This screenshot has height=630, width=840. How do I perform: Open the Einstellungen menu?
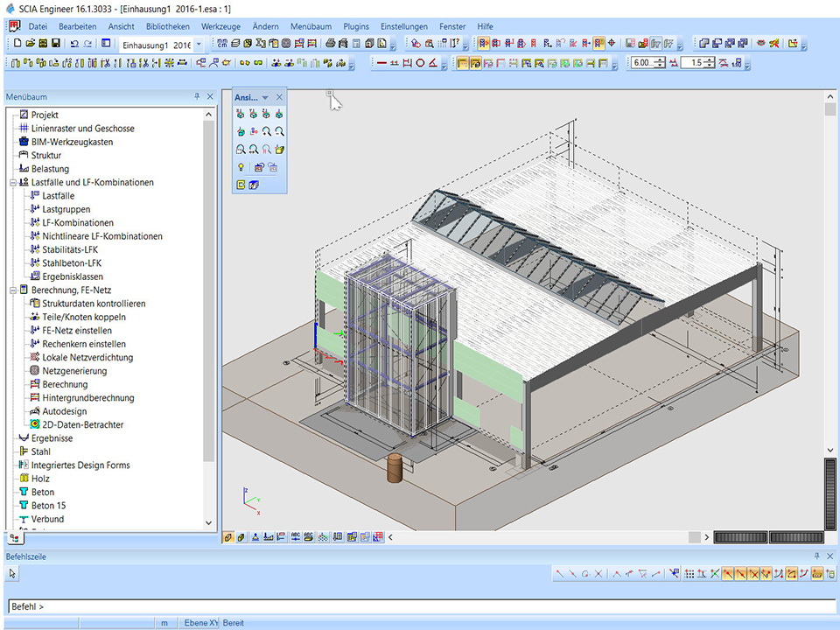coord(404,26)
